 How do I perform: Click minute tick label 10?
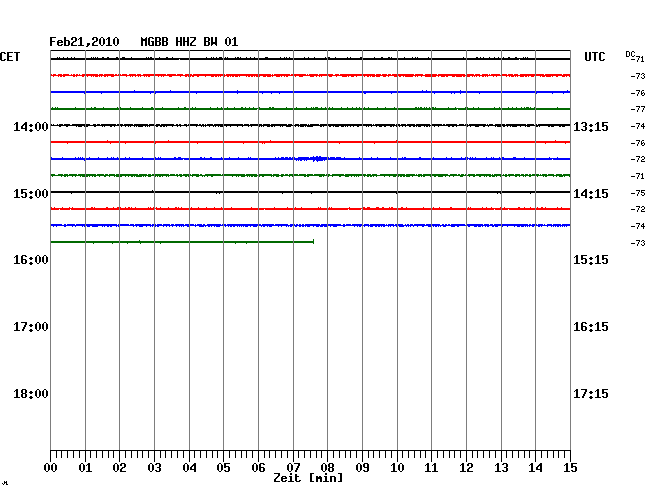click(x=397, y=468)
